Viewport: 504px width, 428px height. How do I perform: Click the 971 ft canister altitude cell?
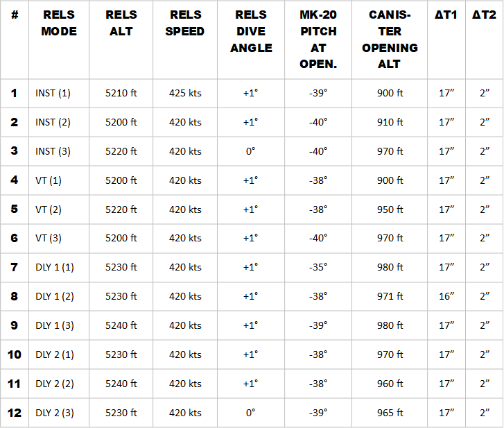point(390,296)
